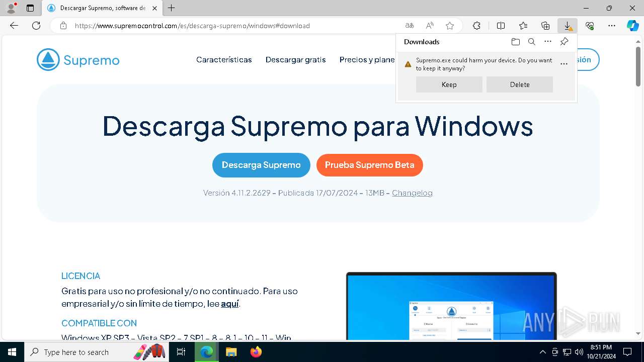Toggle split screen view
Image resolution: width=644 pixels, height=362 pixels.
(x=501, y=26)
